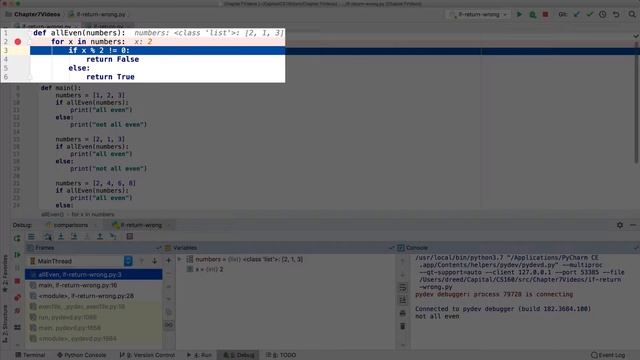Open the Terminal tool window
The width and height of the screenshot is (640, 360).
coord(30,355)
